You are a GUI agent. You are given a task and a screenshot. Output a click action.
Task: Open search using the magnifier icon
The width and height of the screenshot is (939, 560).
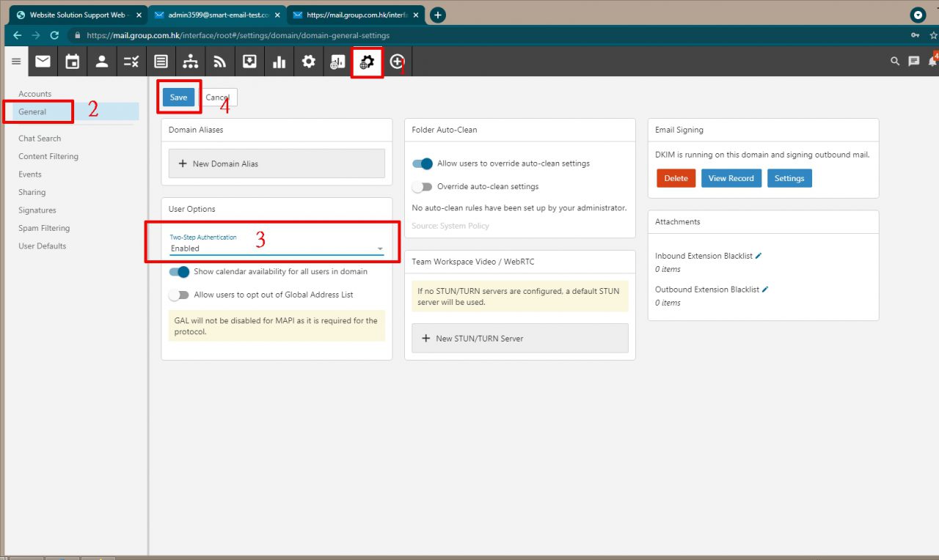[894, 61]
